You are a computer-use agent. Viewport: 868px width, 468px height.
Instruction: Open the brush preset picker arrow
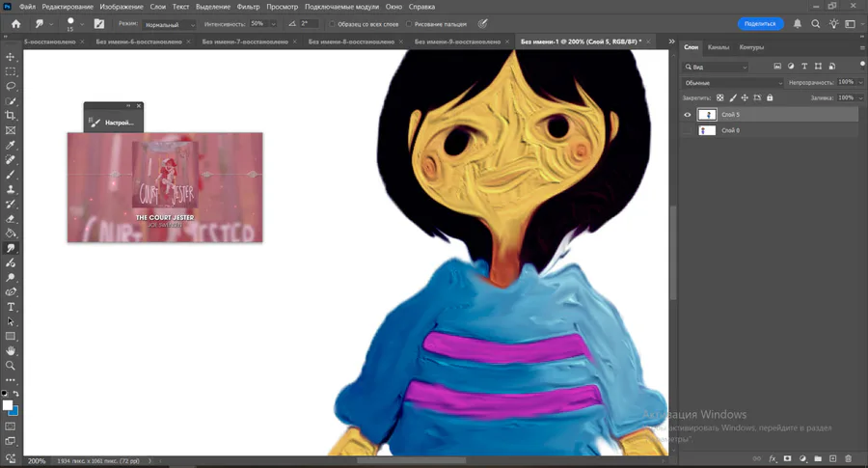[x=82, y=24]
